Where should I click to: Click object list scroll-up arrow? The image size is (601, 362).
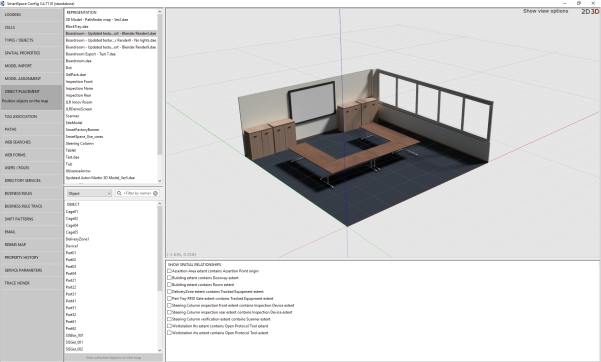(x=160, y=204)
